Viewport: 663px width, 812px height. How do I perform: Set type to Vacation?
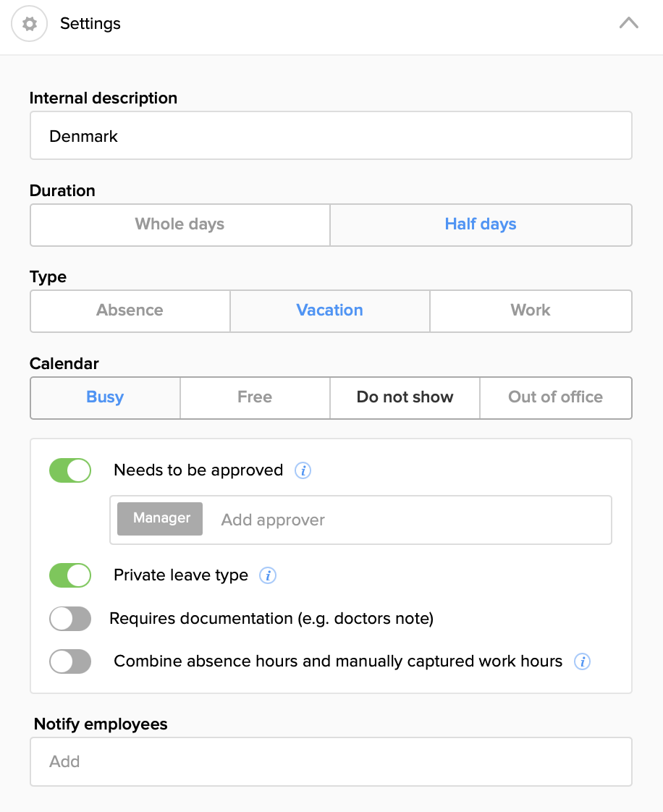(x=329, y=310)
